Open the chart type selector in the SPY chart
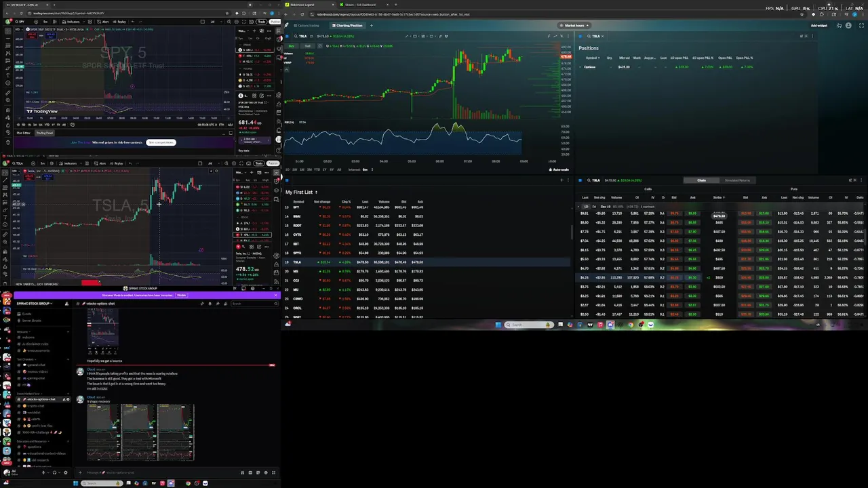 55,22
